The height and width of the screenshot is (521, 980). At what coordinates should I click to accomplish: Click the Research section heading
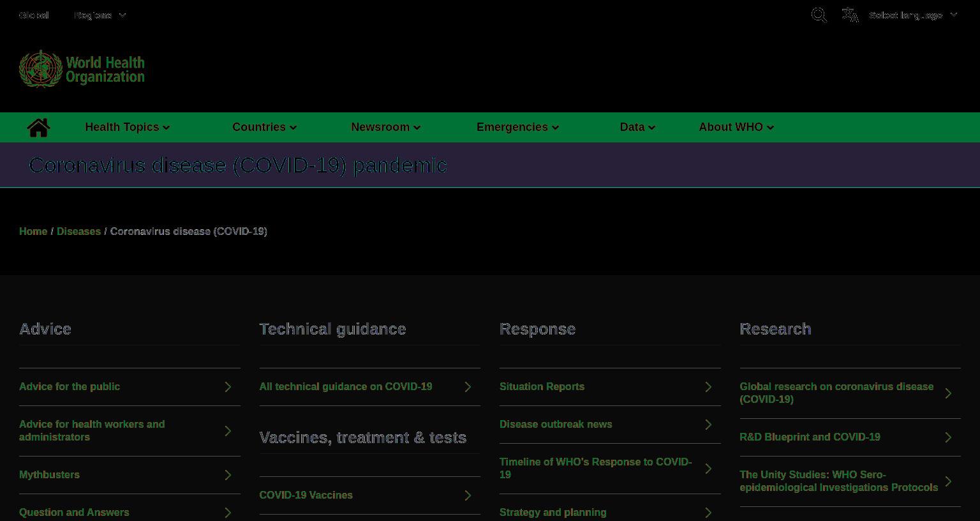click(x=776, y=329)
